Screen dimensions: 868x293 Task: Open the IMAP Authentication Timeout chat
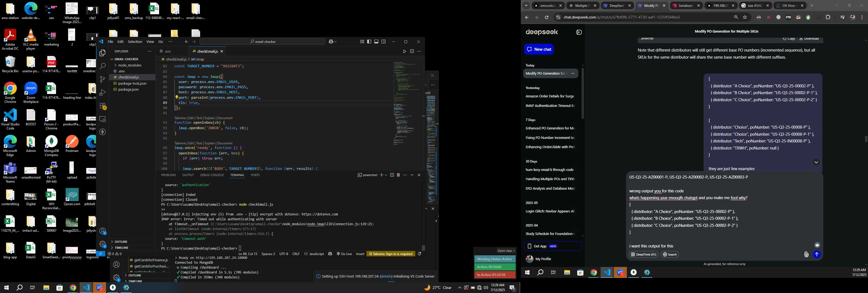(550, 106)
